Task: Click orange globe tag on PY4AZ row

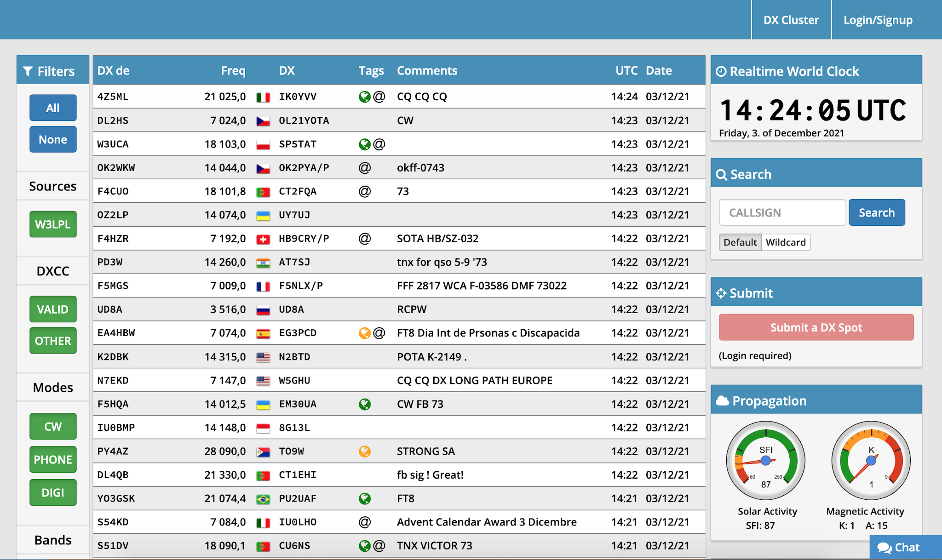Action: tap(364, 451)
